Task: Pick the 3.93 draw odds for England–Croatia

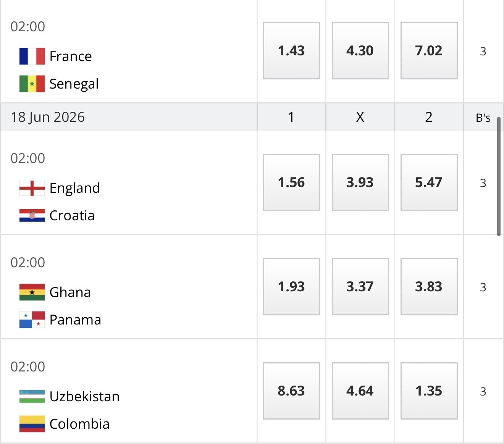Action: (360, 182)
